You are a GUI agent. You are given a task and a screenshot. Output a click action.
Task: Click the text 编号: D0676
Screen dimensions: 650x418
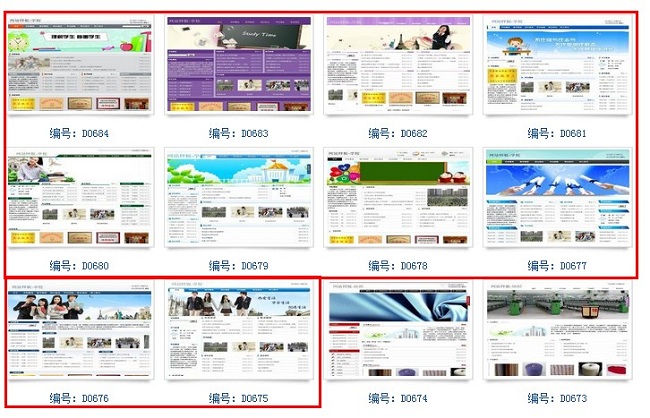click(80, 398)
